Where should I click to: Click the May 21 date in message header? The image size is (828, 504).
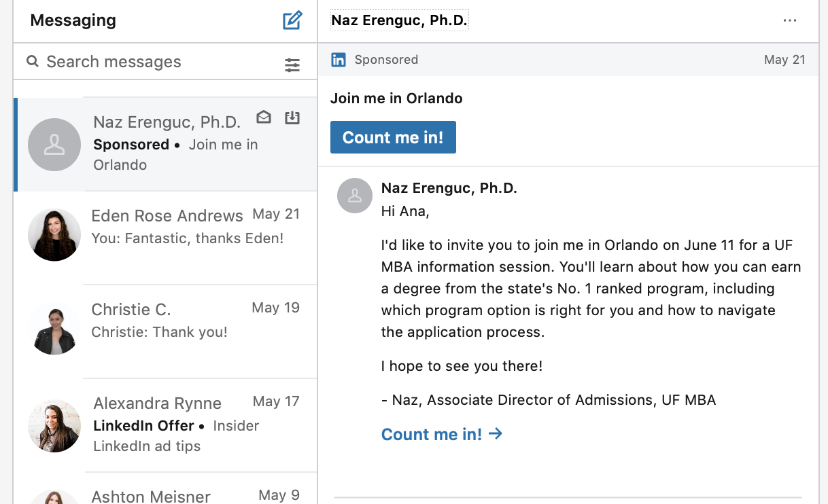tap(784, 60)
